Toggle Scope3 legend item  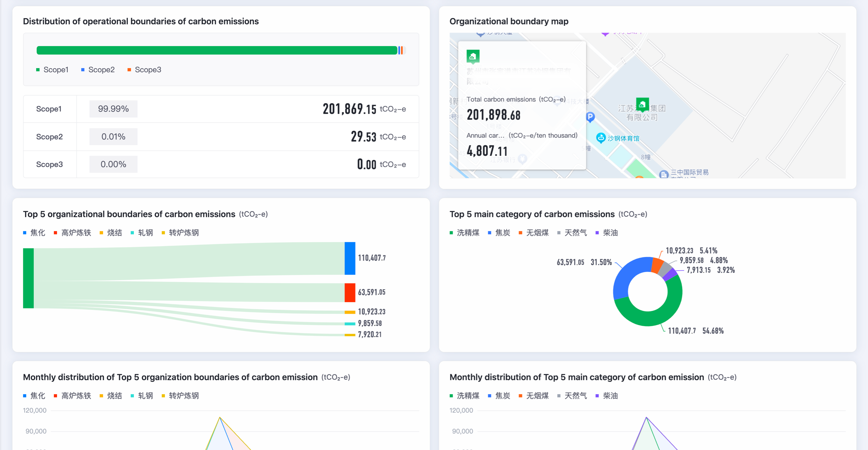(x=144, y=70)
